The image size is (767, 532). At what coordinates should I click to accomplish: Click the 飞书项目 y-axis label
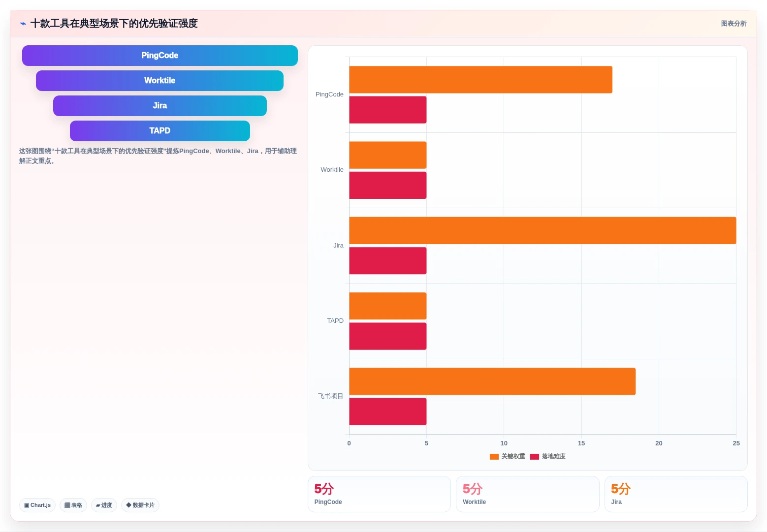point(330,396)
